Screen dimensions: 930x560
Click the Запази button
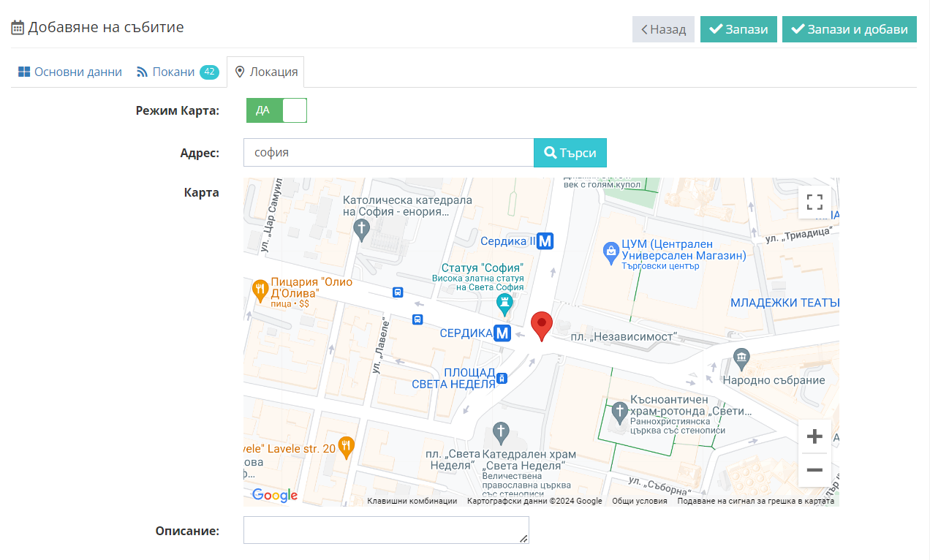[738, 29]
